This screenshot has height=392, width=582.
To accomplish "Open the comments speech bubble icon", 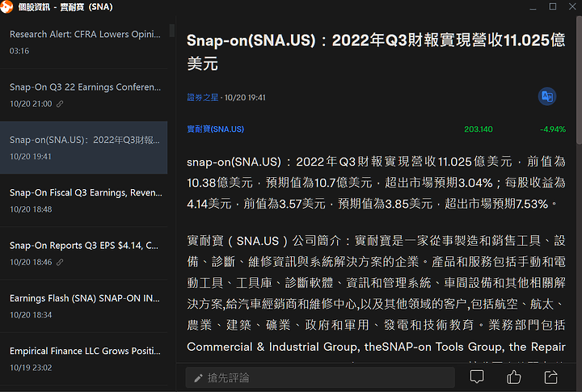I will [477, 377].
